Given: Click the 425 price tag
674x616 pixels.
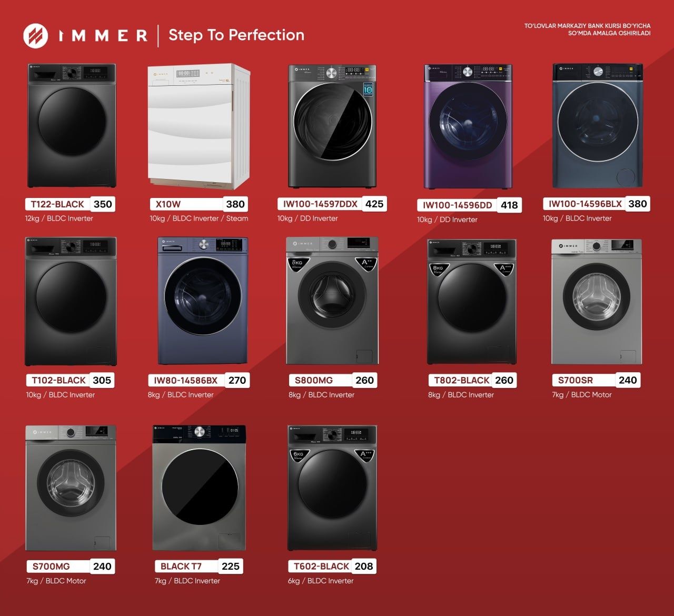Looking at the screenshot, I should [374, 204].
